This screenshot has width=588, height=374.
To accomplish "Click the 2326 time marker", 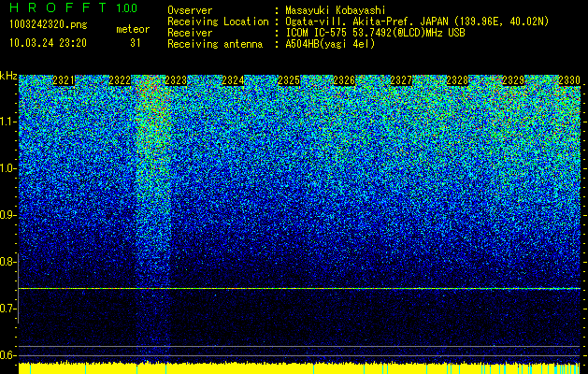I will (x=345, y=80).
